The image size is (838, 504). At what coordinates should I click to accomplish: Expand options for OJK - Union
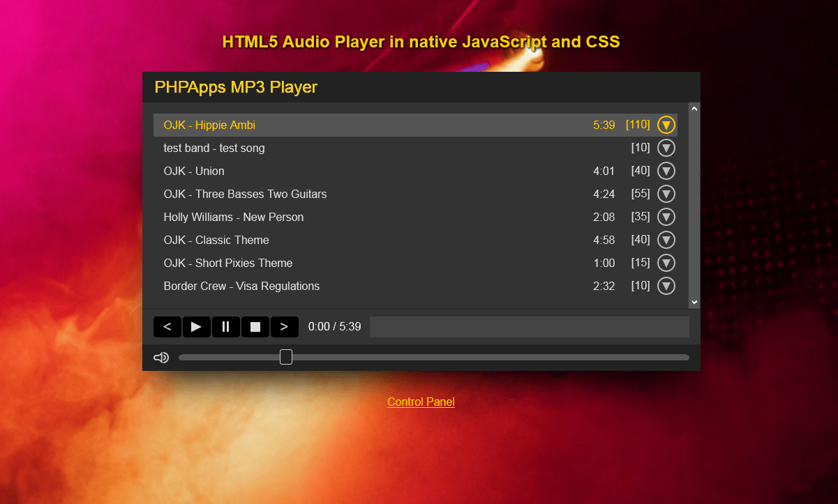click(666, 171)
